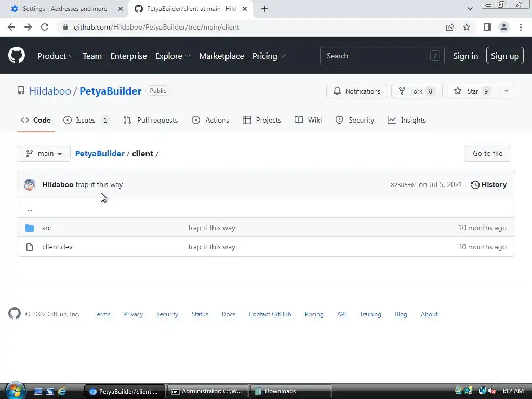
Task: Bookmark this page with star icon
Action: coord(467,27)
